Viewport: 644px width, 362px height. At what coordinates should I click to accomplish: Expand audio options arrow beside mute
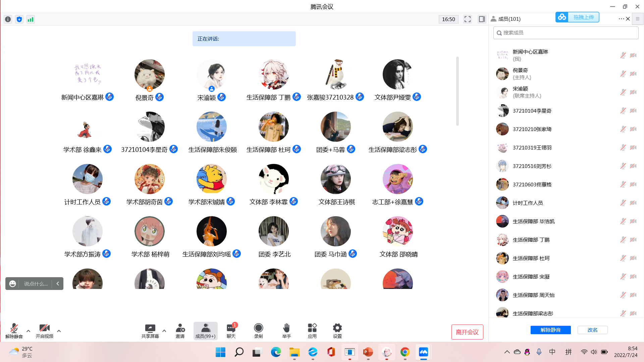29,331
